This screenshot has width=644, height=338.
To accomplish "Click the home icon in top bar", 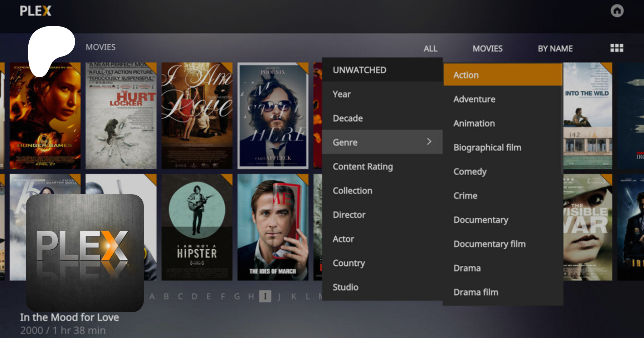I will pos(617,11).
